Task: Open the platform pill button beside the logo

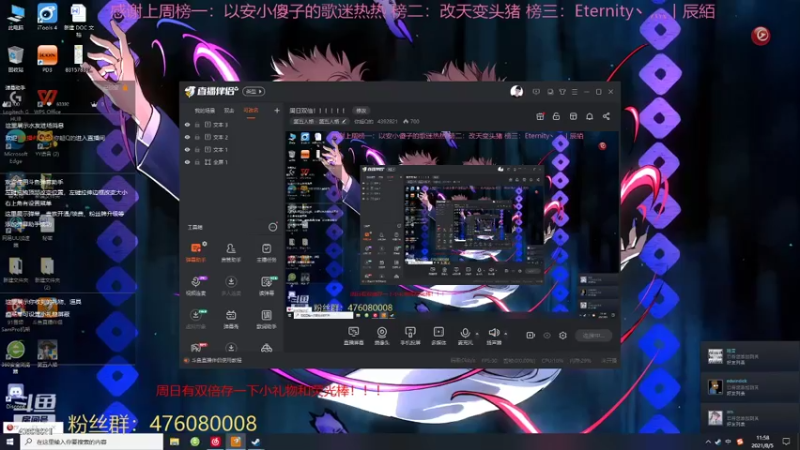Action: [x=254, y=91]
